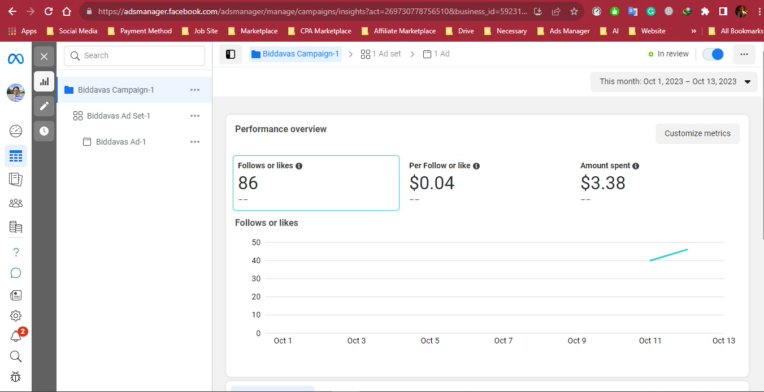Go back with browser back arrow
Viewport: 764px width, 392px height.
[12, 11]
